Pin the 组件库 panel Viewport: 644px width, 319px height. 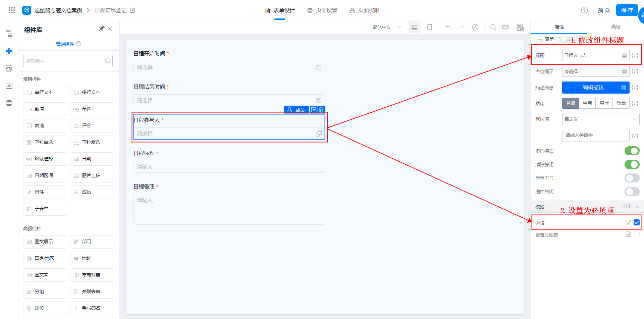(x=101, y=29)
